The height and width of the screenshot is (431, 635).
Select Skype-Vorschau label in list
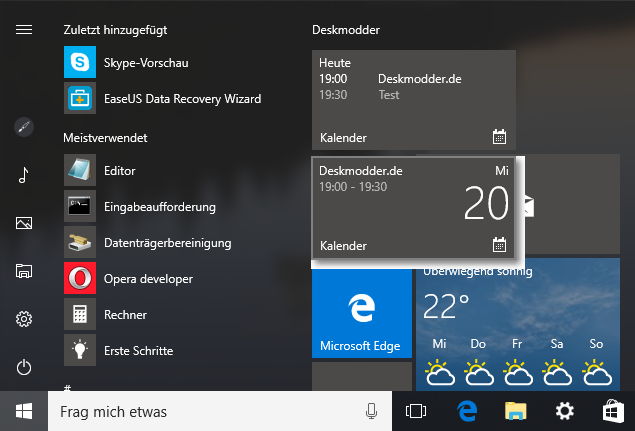tap(146, 63)
